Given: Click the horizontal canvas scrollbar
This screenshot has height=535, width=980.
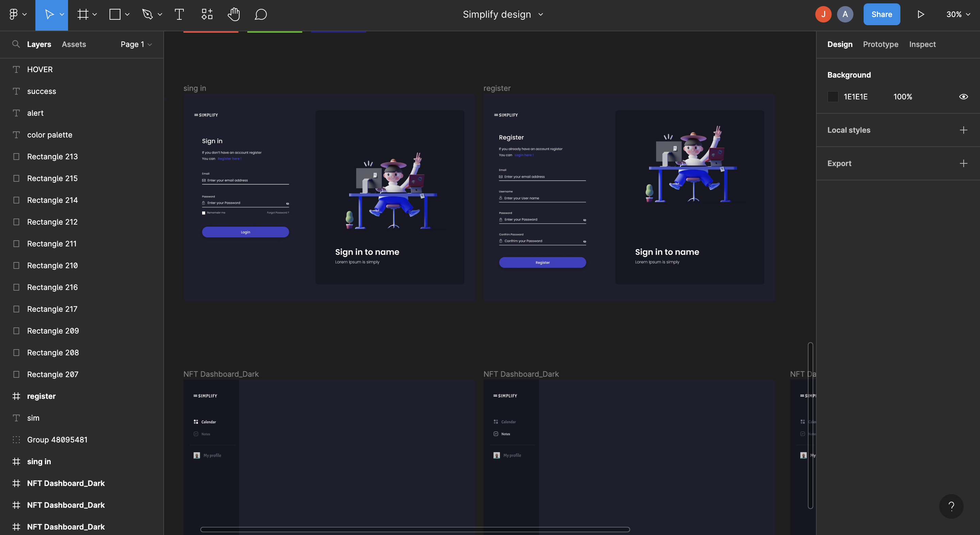Looking at the screenshot, I should click(415, 529).
